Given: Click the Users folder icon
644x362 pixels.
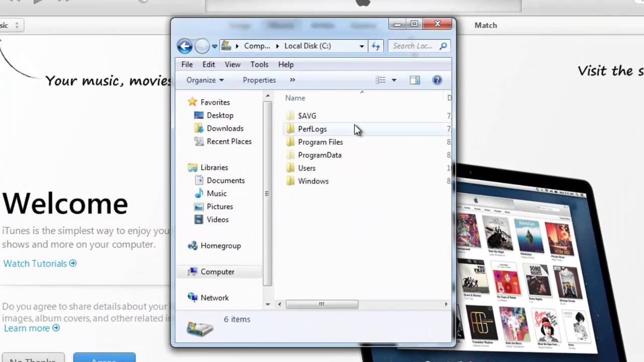Looking at the screenshot, I should [290, 168].
